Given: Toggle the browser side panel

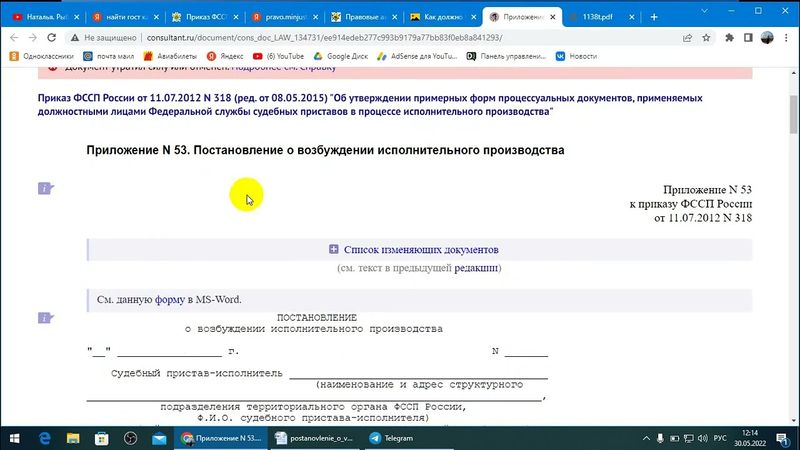Looking at the screenshot, I should 748,38.
